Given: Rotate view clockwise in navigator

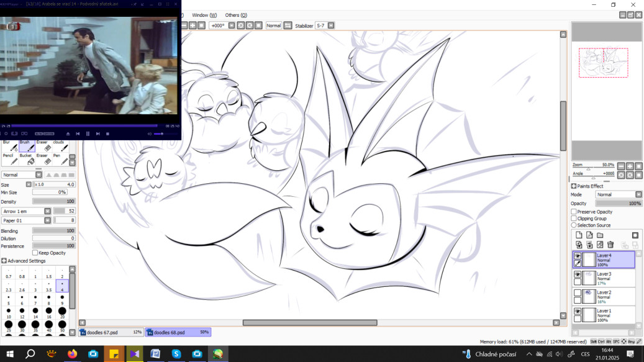Looking at the screenshot, I should click(x=630, y=175).
